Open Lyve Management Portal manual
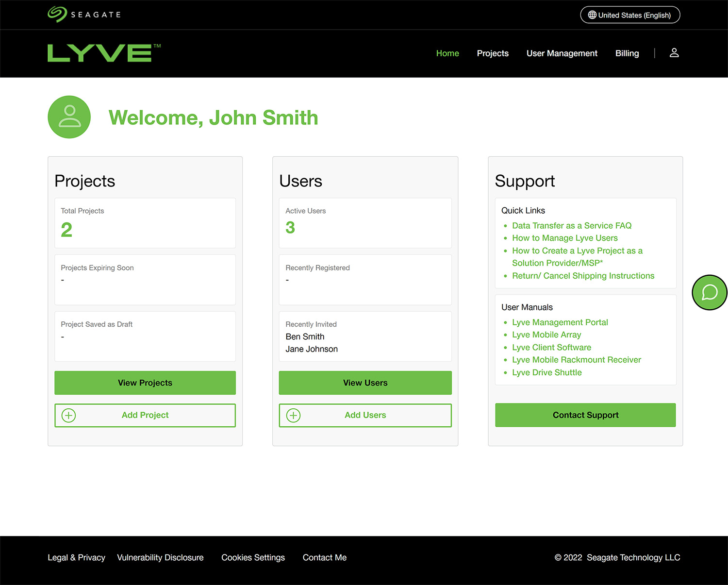This screenshot has height=585, width=728. click(x=560, y=322)
